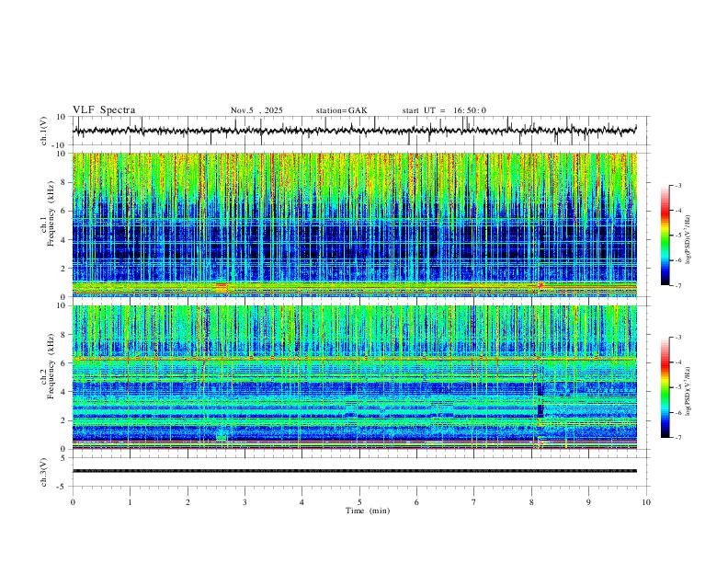Click the ch.1 "Frequency (kHz)" axis label
This screenshot has width=728, height=563.
(51, 214)
